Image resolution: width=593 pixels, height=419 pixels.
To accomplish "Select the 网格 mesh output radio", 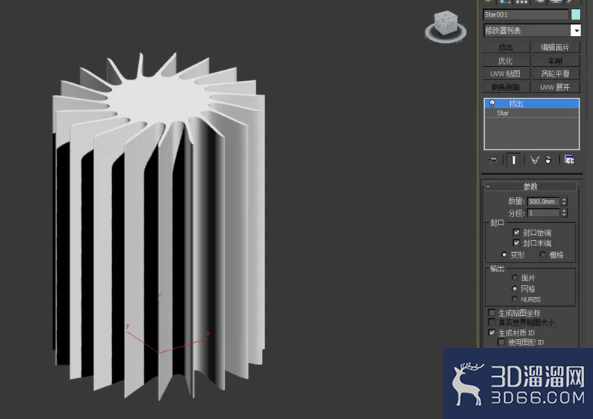I will [514, 289].
